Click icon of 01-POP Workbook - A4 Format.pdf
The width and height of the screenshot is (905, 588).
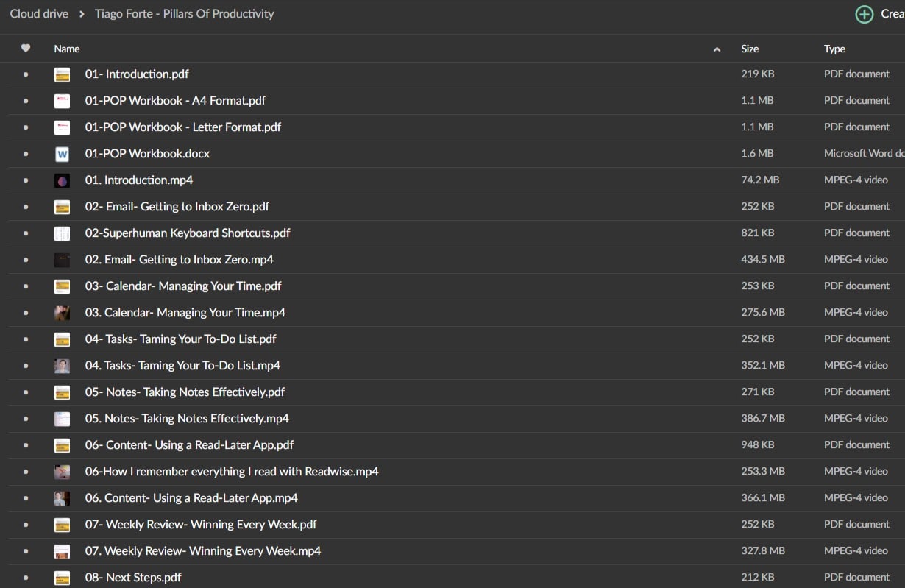(x=62, y=101)
